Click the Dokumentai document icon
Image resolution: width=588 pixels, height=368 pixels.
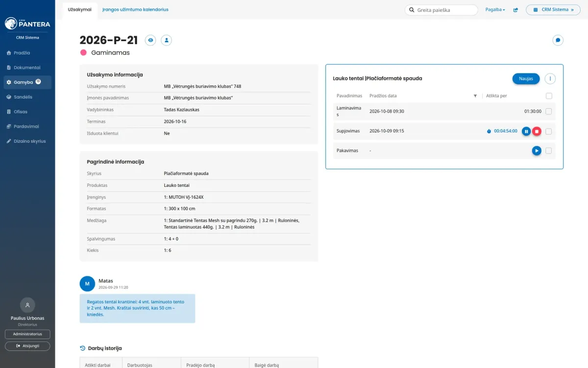tap(9, 68)
